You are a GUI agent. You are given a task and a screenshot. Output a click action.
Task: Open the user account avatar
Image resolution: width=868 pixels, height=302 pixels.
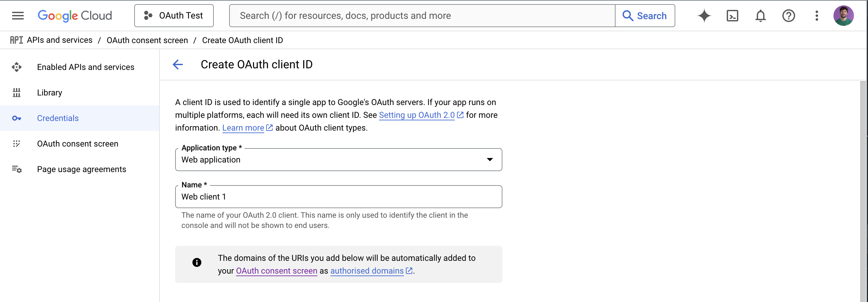coord(843,16)
